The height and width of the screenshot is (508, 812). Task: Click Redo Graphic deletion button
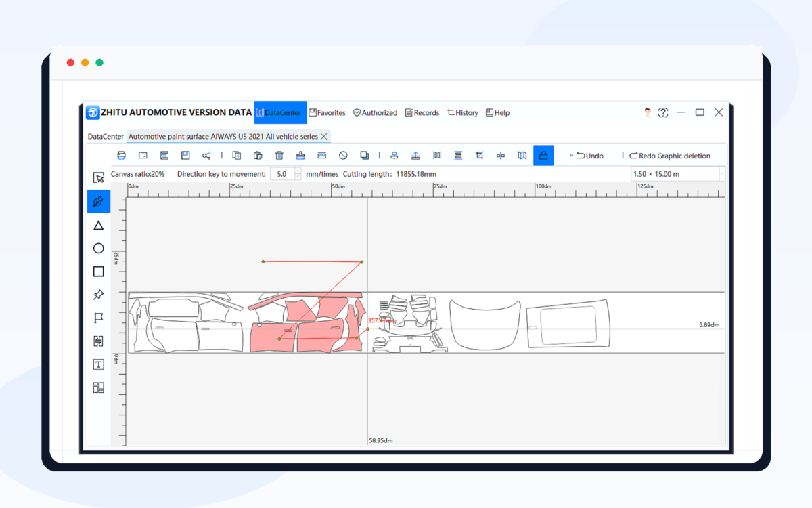tap(670, 156)
